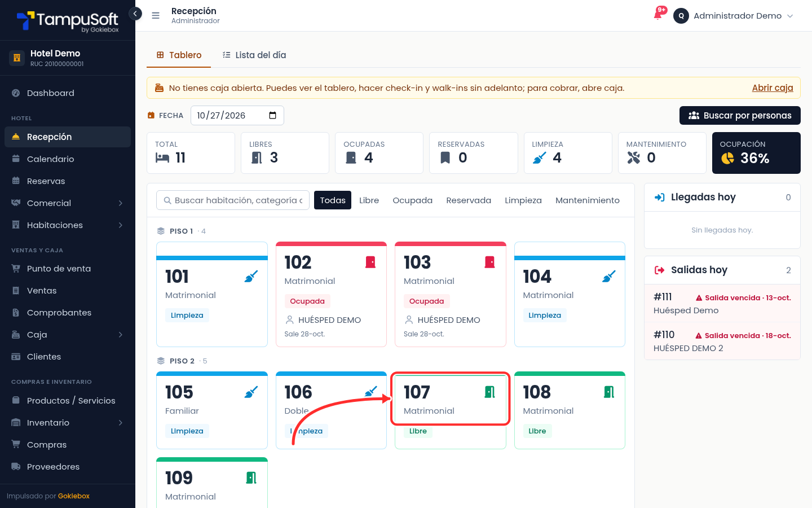Click the Abrir caja link
The height and width of the screenshot is (508, 812).
click(773, 87)
